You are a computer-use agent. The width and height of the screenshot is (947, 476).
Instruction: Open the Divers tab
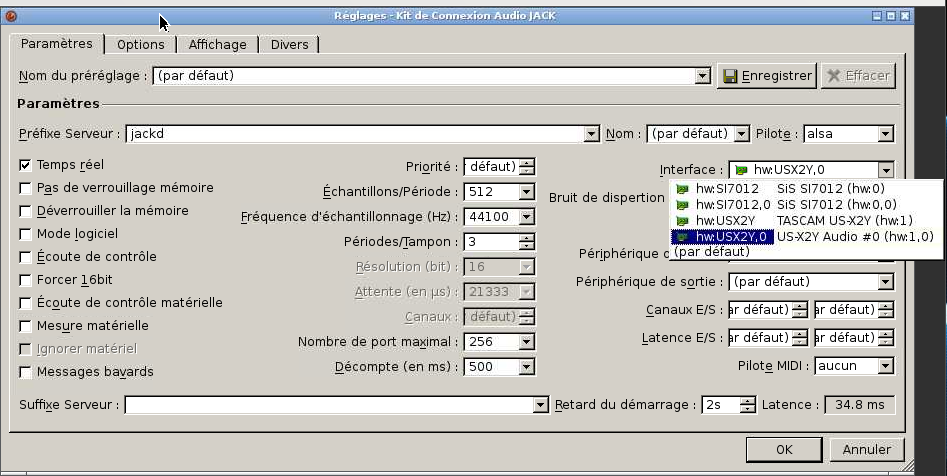pyautogui.click(x=289, y=45)
